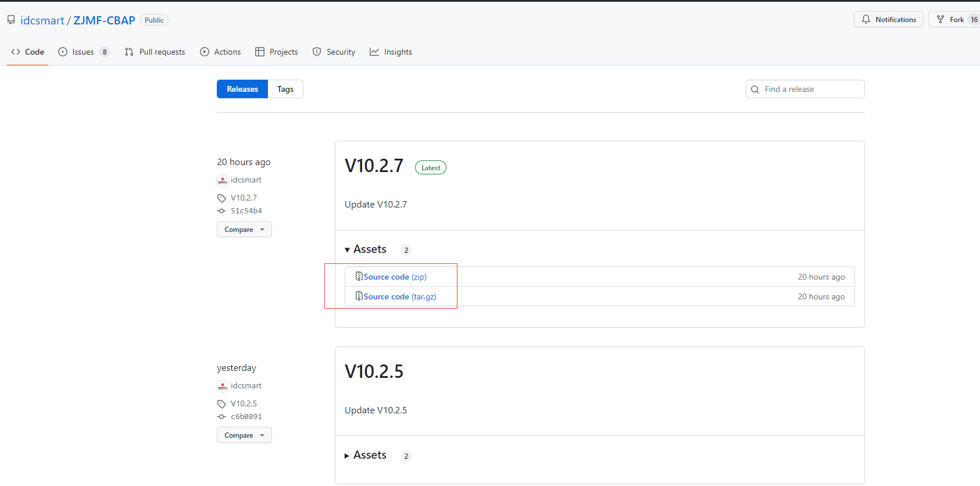This screenshot has height=486, width=980.
Task: Open the Projects tab
Action: click(277, 52)
